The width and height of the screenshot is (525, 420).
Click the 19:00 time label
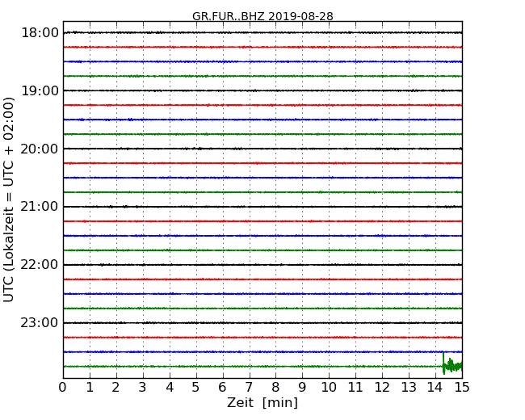pyautogui.click(x=40, y=90)
